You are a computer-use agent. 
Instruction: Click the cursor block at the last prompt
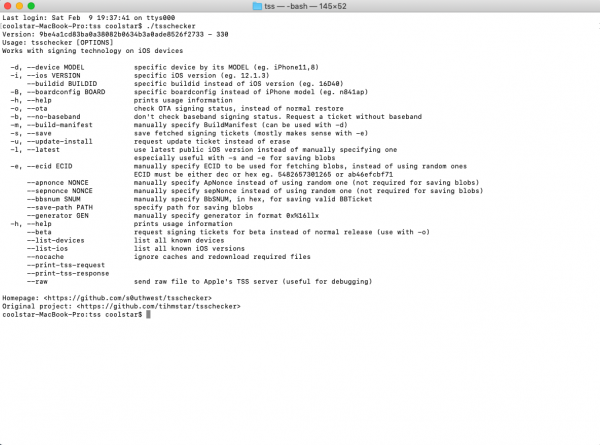(x=147, y=314)
